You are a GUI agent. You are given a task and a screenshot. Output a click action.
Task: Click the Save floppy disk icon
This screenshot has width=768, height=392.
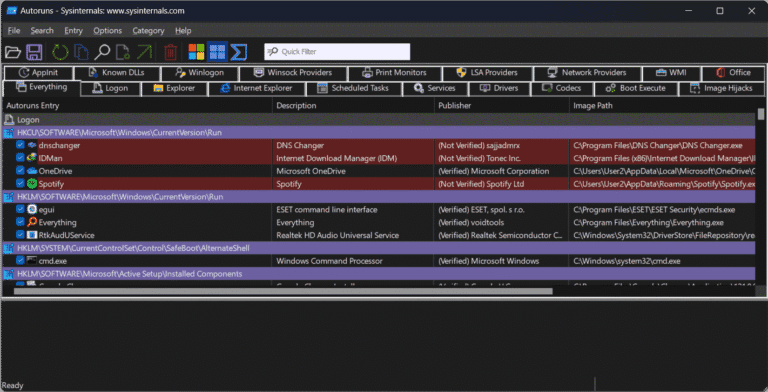pyautogui.click(x=34, y=52)
